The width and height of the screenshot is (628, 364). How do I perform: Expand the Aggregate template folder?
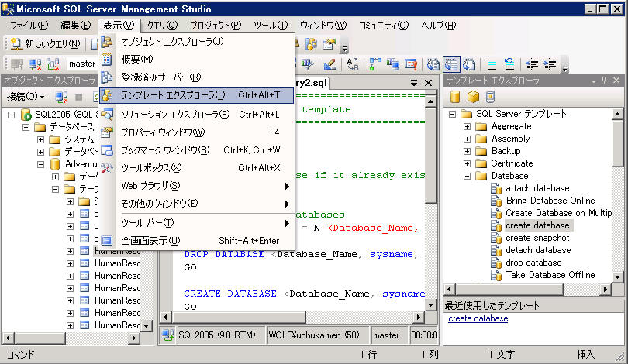pyautogui.click(x=467, y=126)
